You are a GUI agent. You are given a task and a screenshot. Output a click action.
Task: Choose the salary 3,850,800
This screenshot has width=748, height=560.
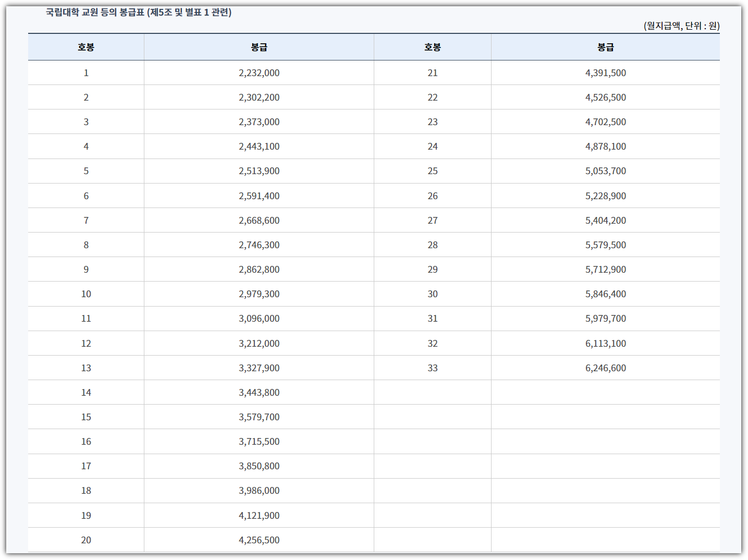point(259,466)
